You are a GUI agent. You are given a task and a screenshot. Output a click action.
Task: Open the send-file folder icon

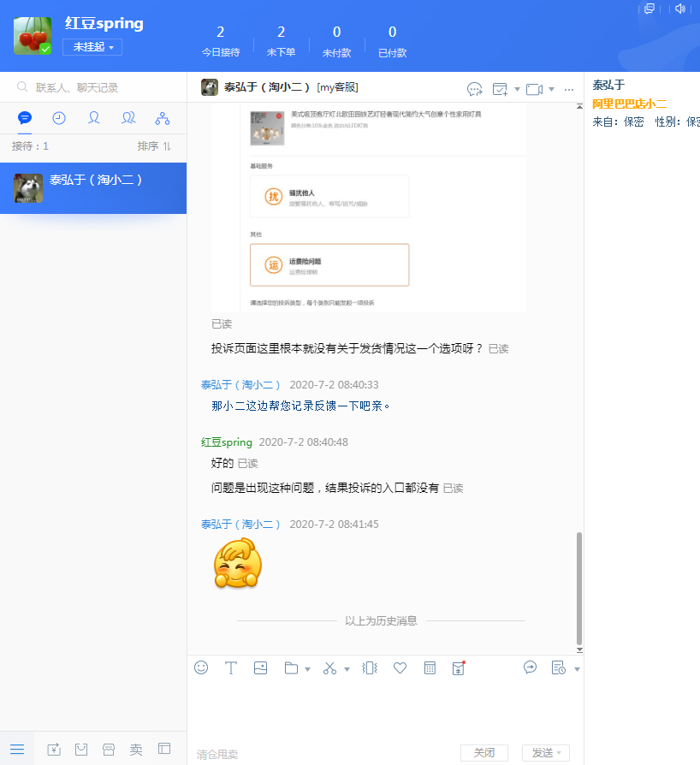(291, 668)
